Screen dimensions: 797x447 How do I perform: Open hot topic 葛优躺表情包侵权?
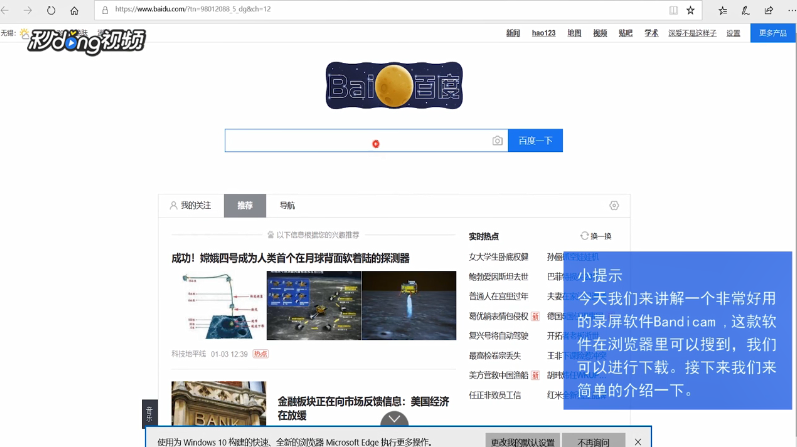498,316
